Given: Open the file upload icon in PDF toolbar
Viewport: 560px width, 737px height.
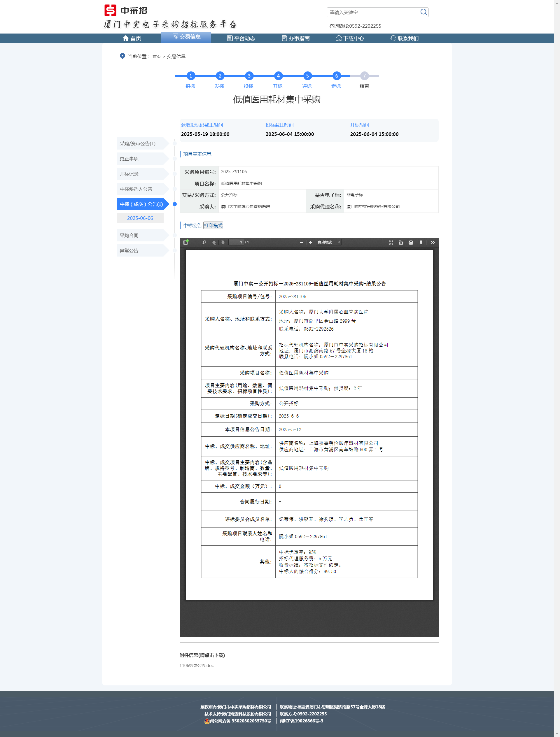Looking at the screenshot, I should tap(401, 243).
